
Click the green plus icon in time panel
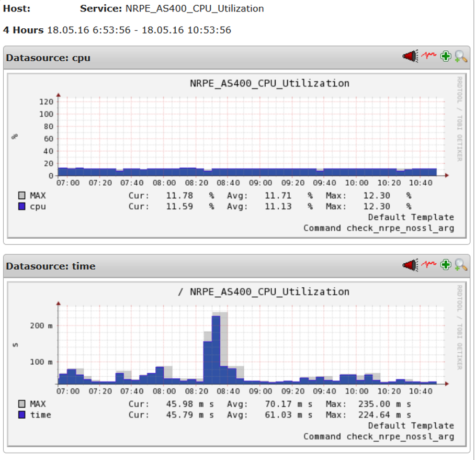[x=445, y=265]
